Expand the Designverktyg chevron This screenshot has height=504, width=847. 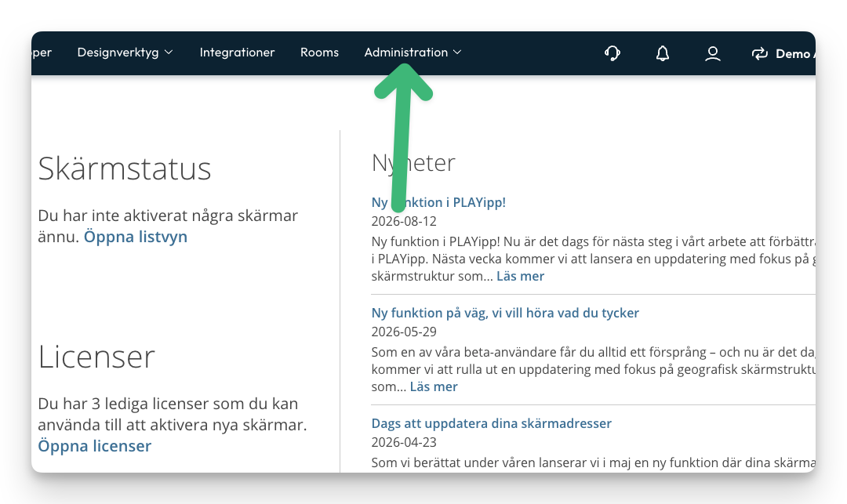point(169,53)
